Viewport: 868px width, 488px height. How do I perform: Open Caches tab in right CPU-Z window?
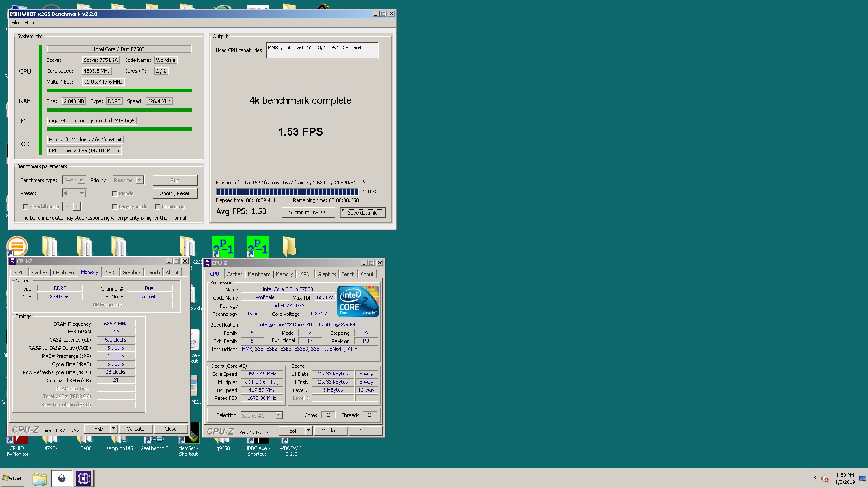click(235, 274)
